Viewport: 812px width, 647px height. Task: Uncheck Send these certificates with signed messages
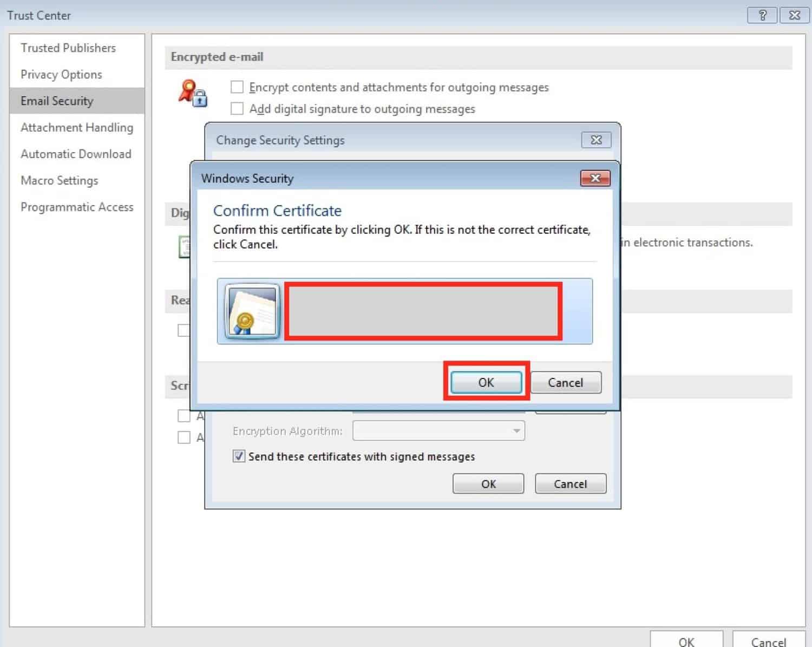coord(239,456)
